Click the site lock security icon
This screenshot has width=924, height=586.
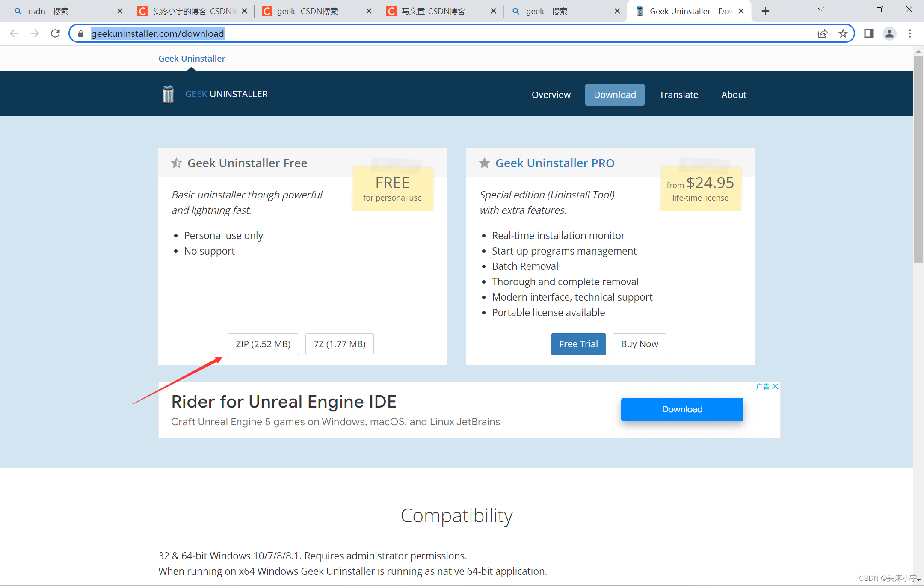(81, 33)
